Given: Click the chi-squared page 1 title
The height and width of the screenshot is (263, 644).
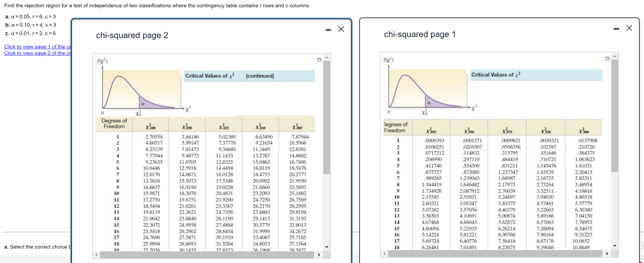Looking at the screenshot, I should 420,34.
